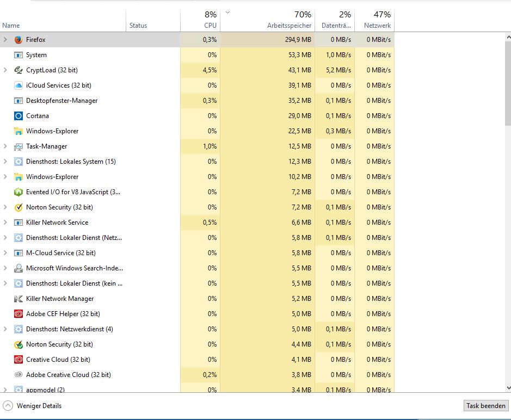
Task: Sort by Netzwerk column header
Action: tap(374, 21)
